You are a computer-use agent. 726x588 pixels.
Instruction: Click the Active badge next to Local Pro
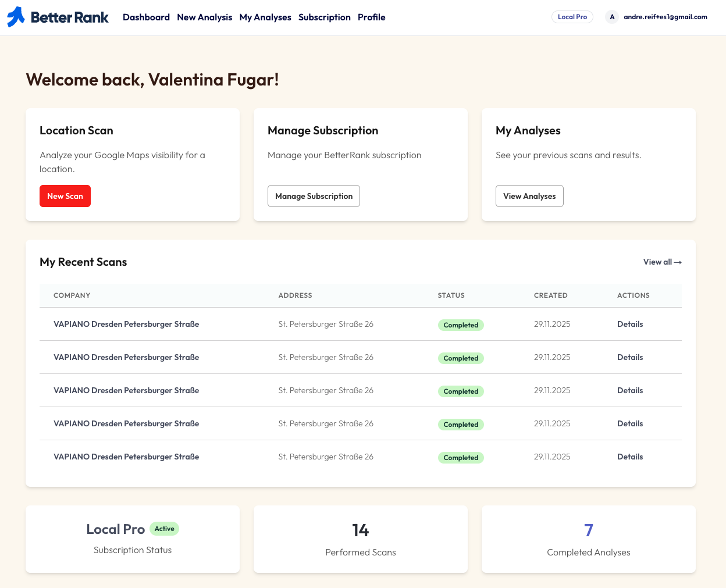[x=165, y=529]
